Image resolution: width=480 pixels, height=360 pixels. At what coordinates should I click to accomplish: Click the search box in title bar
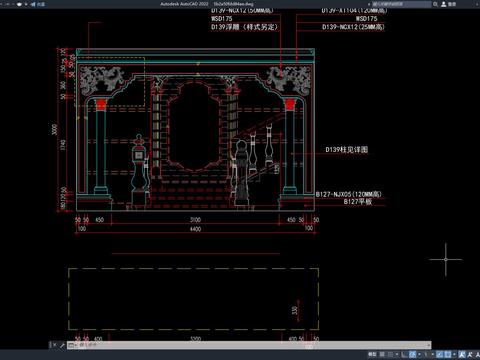(x=401, y=4)
